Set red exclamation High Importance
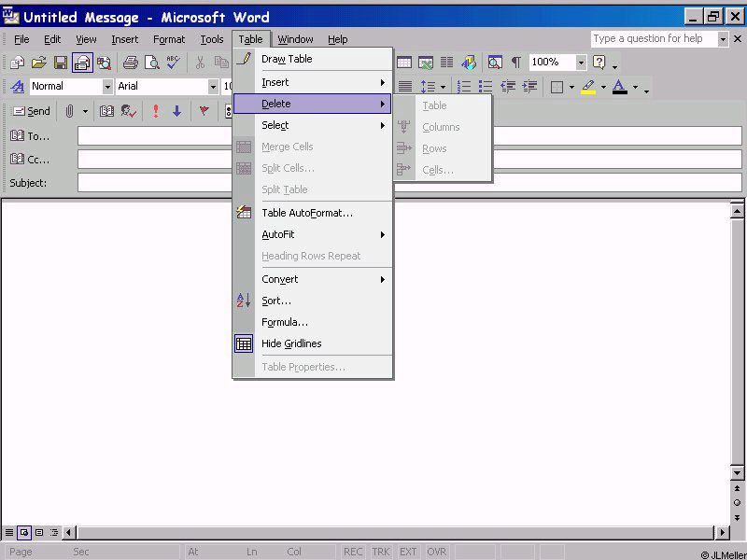 click(155, 111)
